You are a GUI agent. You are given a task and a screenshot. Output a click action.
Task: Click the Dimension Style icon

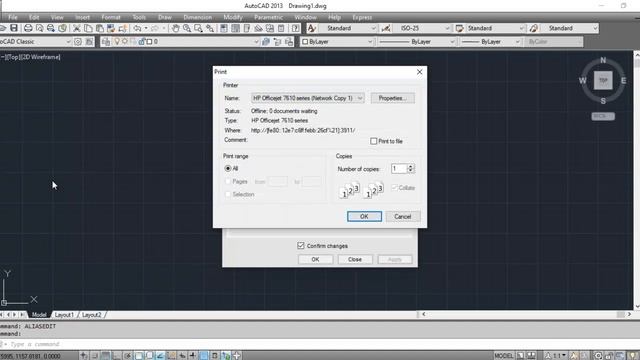[386, 28]
